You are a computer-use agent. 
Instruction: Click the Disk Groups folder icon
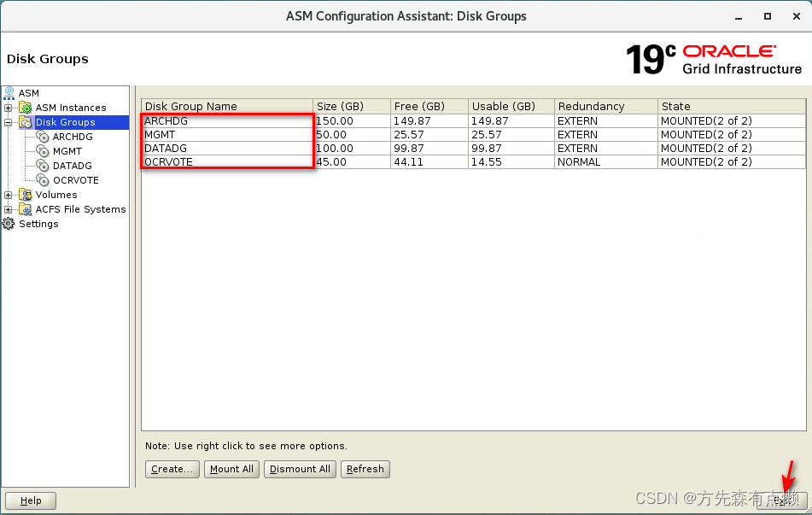(26, 122)
